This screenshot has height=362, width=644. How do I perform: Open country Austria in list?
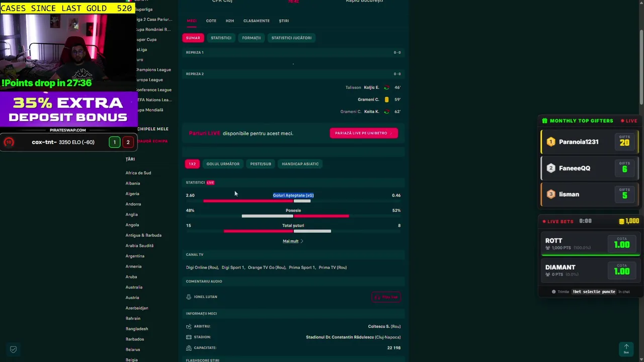tap(132, 298)
